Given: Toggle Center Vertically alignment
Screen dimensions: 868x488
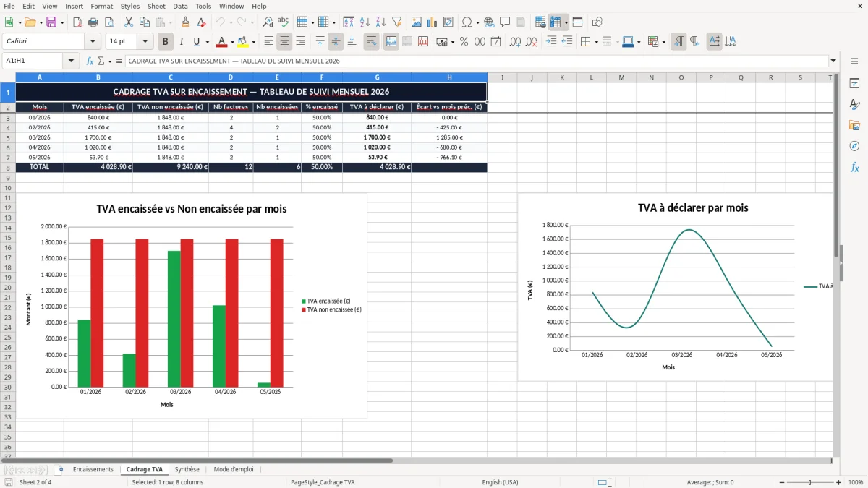Looking at the screenshot, I should pyautogui.click(x=336, y=42).
